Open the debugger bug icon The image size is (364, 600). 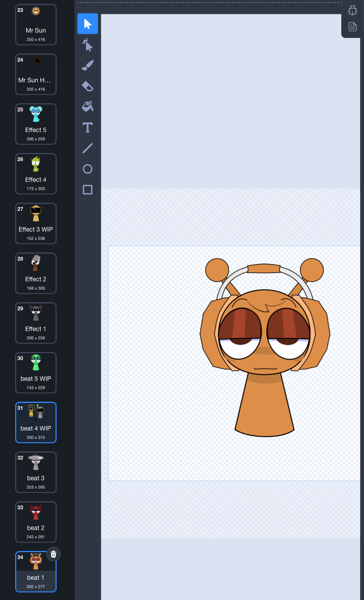pyautogui.click(x=353, y=10)
